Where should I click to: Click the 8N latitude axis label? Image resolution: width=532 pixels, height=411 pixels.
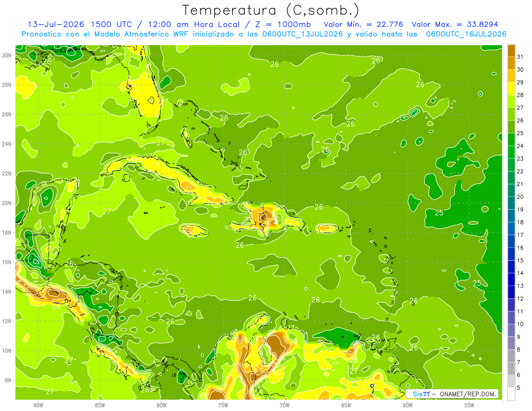click(x=8, y=380)
